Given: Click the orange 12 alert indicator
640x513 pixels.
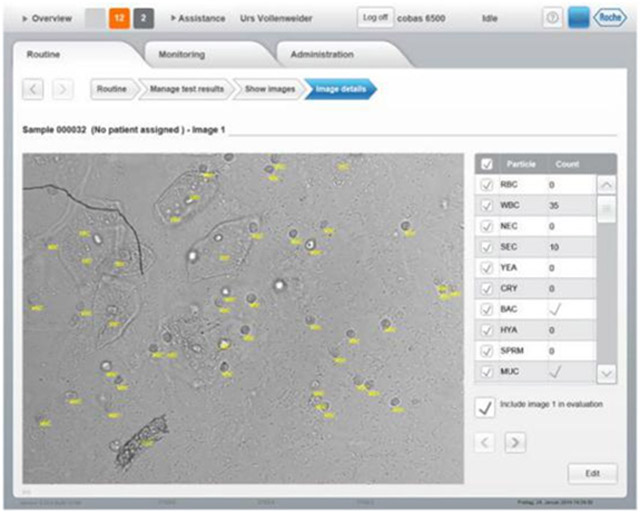Looking at the screenshot, I should (x=119, y=18).
